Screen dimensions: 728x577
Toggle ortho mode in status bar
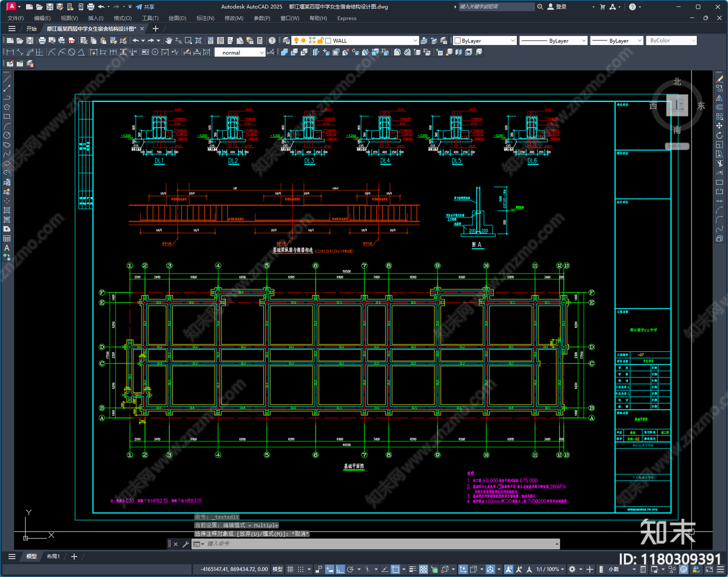[x=340, y=569]
